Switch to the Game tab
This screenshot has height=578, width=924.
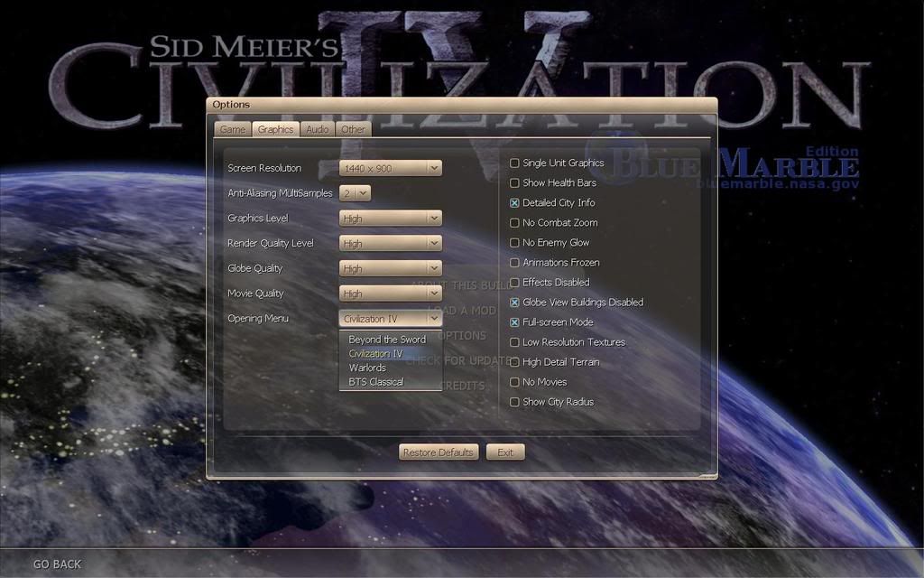pos(233,129)
